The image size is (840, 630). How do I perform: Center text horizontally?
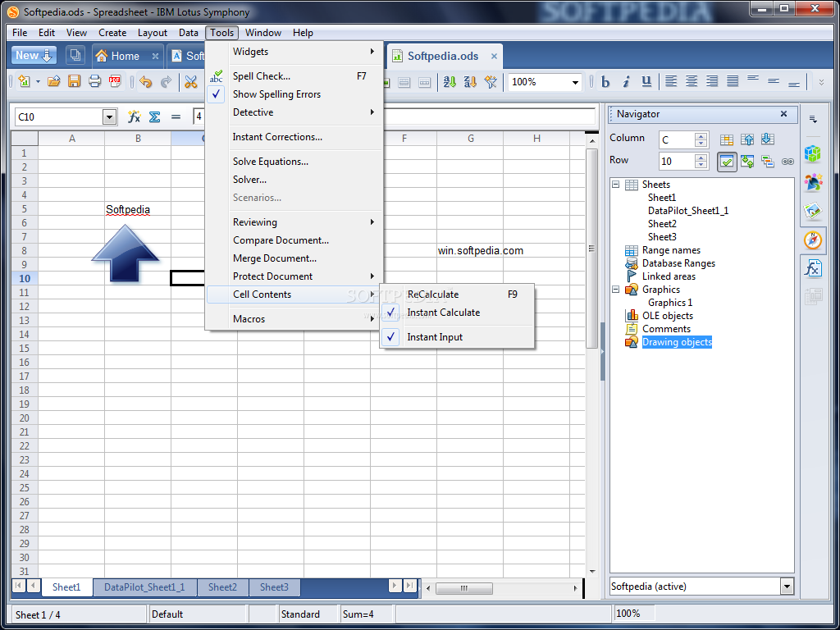click(692, 81)
